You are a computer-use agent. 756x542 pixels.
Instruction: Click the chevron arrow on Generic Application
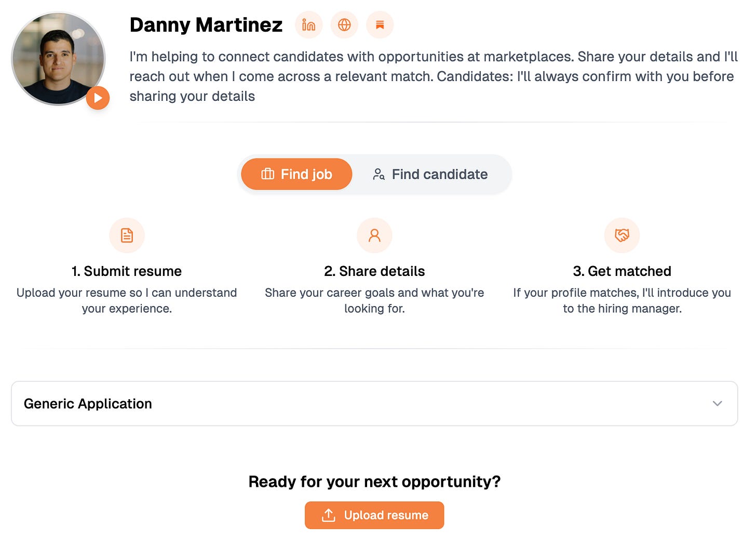(718, 404)
